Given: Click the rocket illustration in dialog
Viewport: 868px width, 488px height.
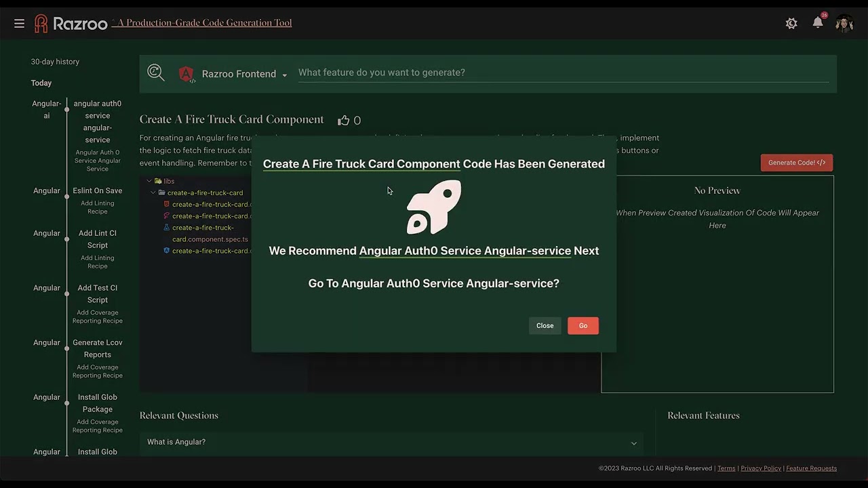Looking at the screenshot, I should [x=434, y=207].
